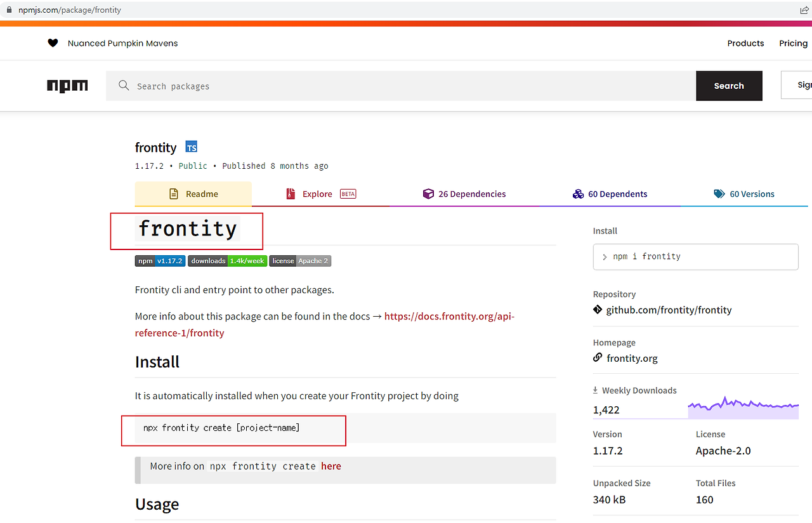
Task: Click the downloads 1.4k/week badge
Action: pos(227,261)
